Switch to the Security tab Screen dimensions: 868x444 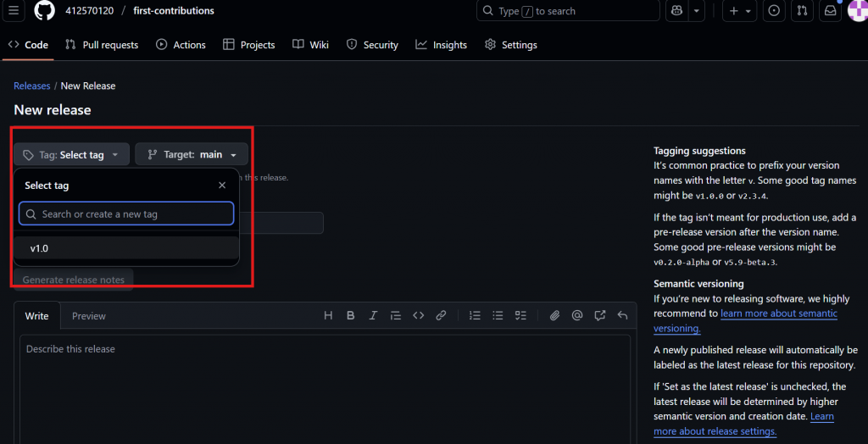372,45
